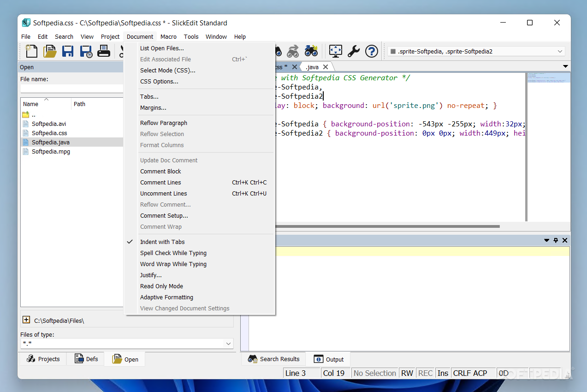Open CSS Options... from menu
Image resolution: width=587 pixels, height=392 pixels.
tap(159, 81)
